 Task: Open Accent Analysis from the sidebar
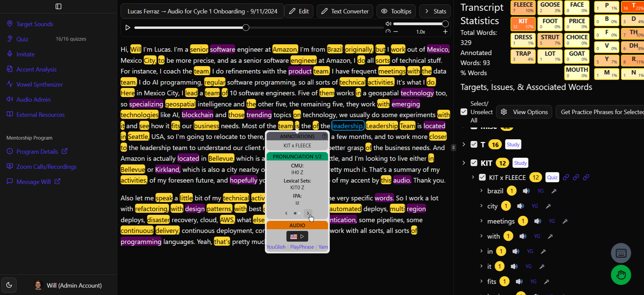click(x=36, y=69)
